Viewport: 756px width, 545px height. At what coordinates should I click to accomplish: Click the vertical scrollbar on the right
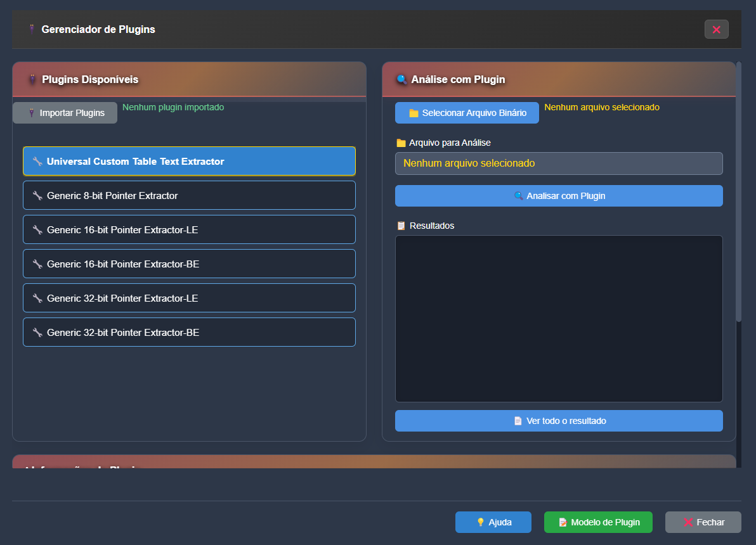(739, 190)
